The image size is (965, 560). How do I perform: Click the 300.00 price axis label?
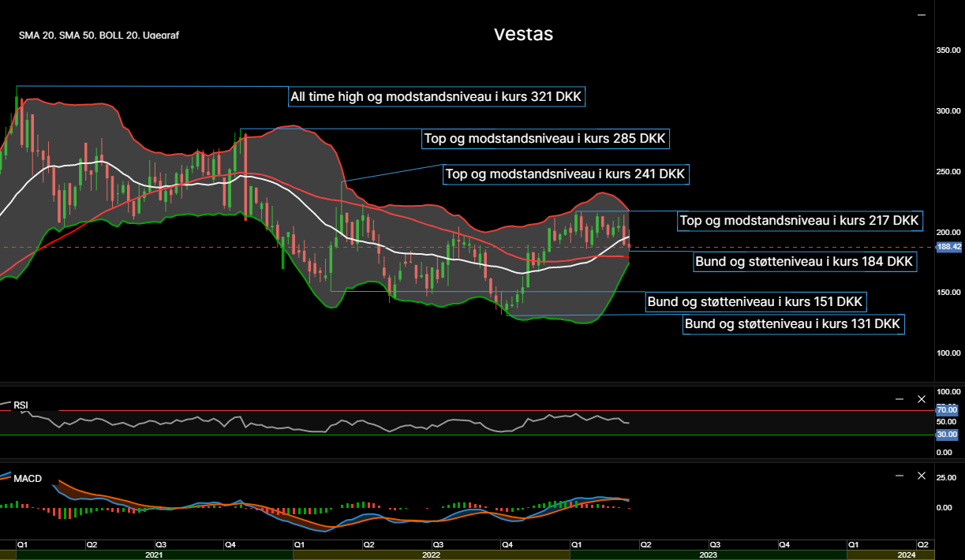[x=949, y=111]
